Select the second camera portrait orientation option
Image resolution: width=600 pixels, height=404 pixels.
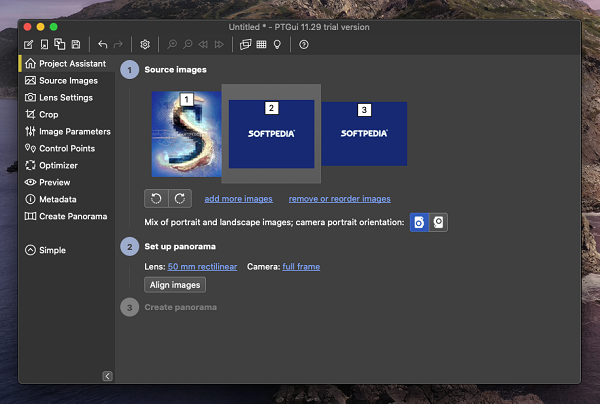[438, 221]
